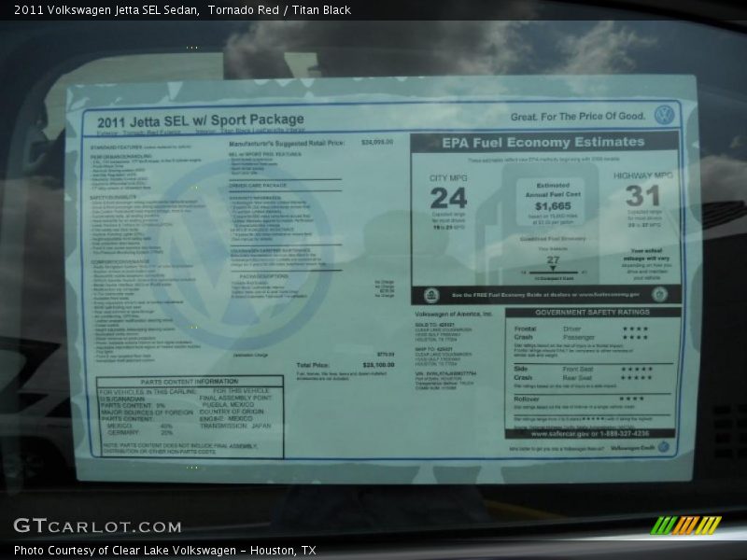Screen dimensions: 747x560
Task: Click the MSRP amount '$24,095.00'
Action: pyautogui.click(x=377, y=142)
